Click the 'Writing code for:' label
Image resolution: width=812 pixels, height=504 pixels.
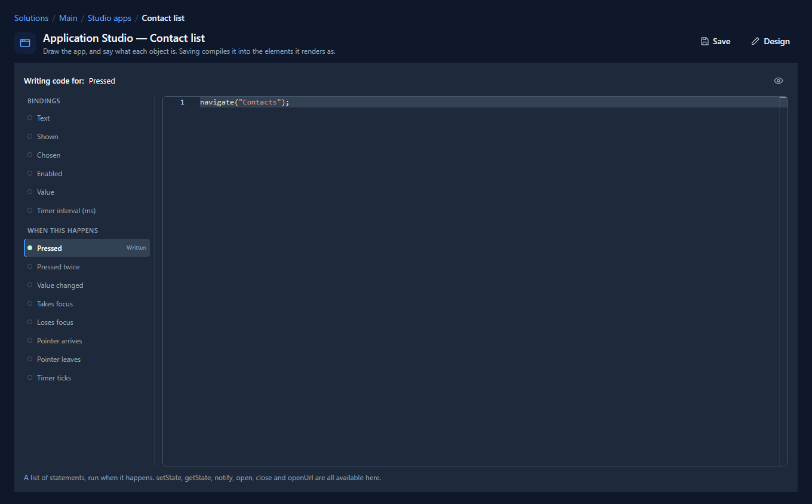(54, 81)
